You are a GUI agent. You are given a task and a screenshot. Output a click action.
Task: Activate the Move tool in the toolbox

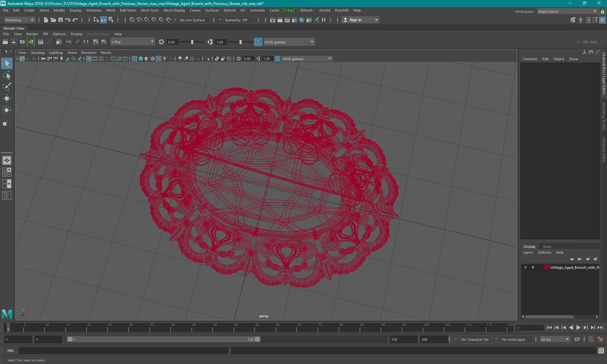coord(7,98)
